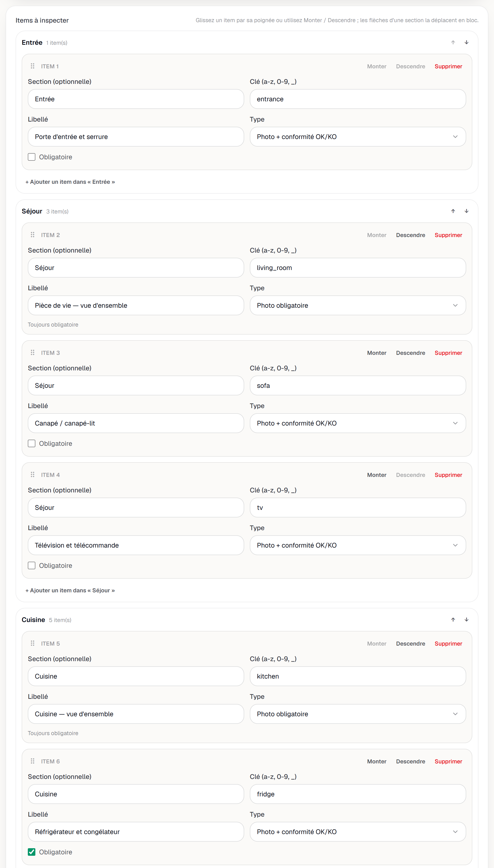This screenshot has height=868, width=494.
Task: Open Type dropdown for ITEM 3 sofa
Action: pyautogui.click(x=358, y=423)
